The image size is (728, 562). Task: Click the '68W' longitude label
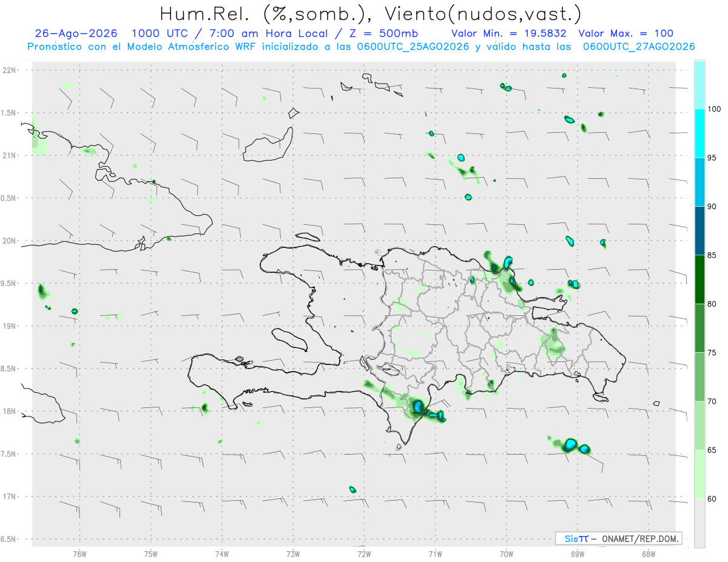(x=648, y=554)
